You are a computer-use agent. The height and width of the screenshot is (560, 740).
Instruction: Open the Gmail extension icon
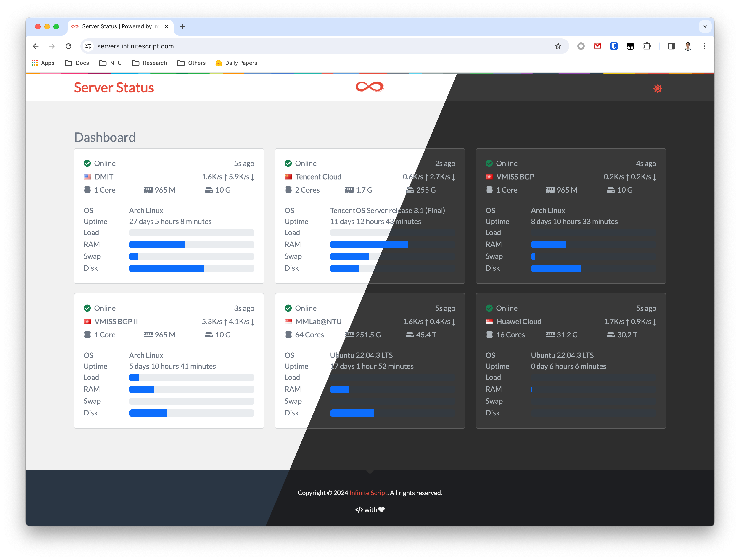597,46
